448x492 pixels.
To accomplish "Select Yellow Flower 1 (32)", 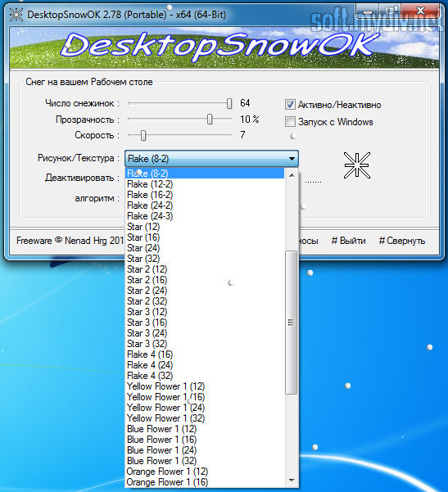I will click(x=205, y=418).
